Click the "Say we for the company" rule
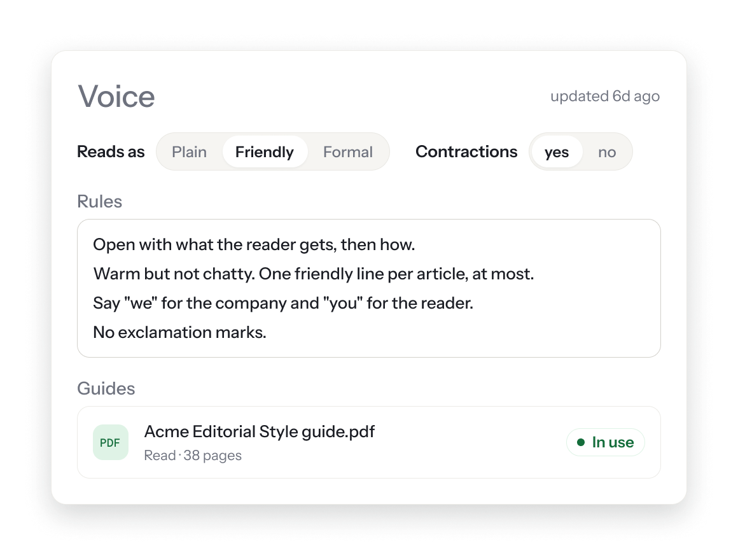 point(283,303)
